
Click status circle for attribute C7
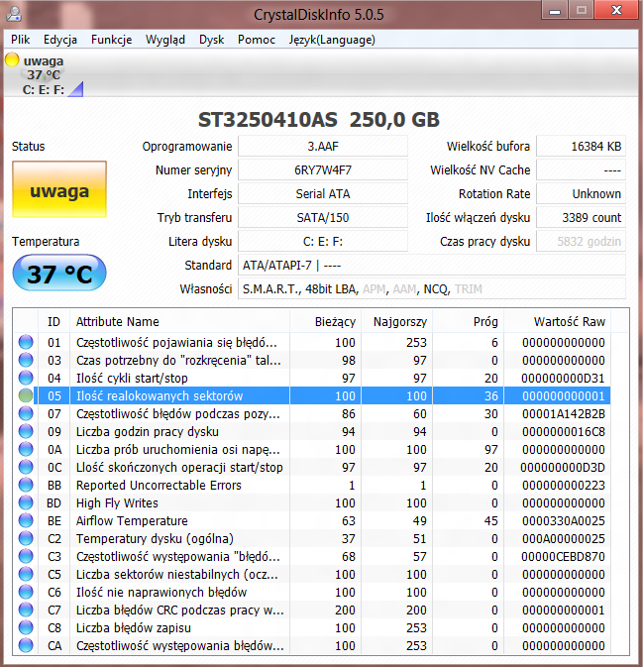[26, 610]
